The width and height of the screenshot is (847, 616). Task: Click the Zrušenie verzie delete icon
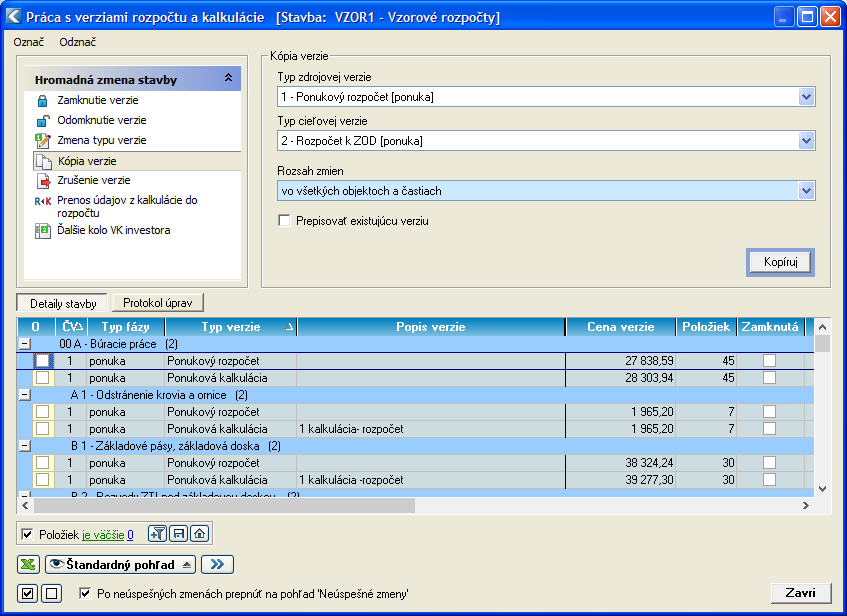coord(43,180)
